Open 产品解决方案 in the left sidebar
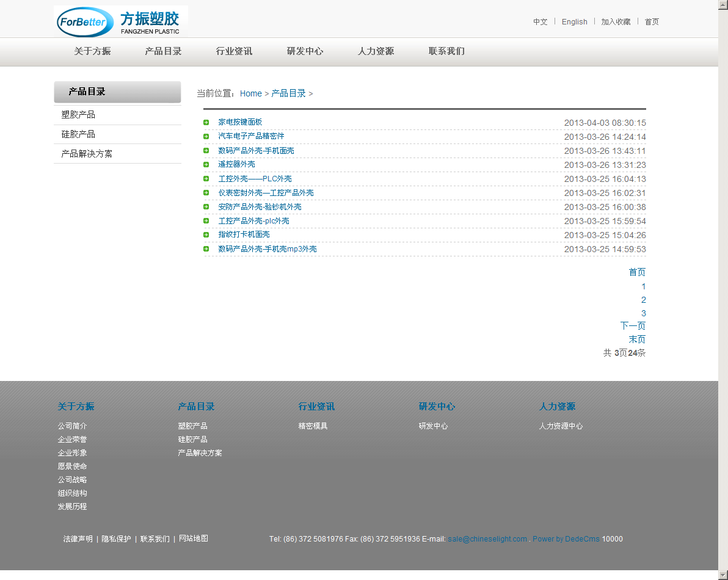 click(x=87, y=154)
